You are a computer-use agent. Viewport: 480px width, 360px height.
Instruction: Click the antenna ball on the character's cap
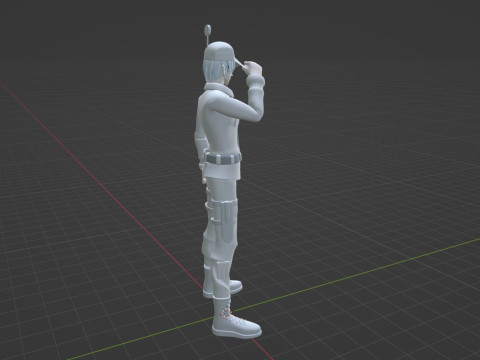[x=208, y=29]
